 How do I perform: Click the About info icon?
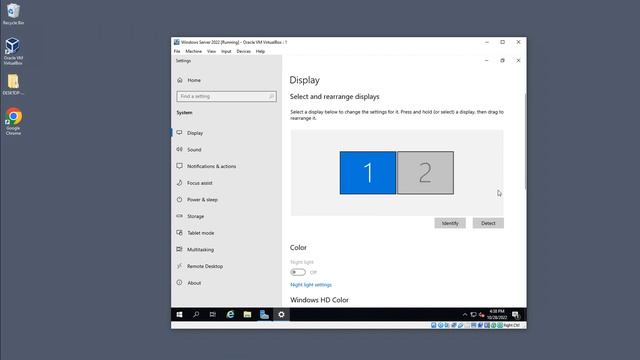click(x=179, y=282)
